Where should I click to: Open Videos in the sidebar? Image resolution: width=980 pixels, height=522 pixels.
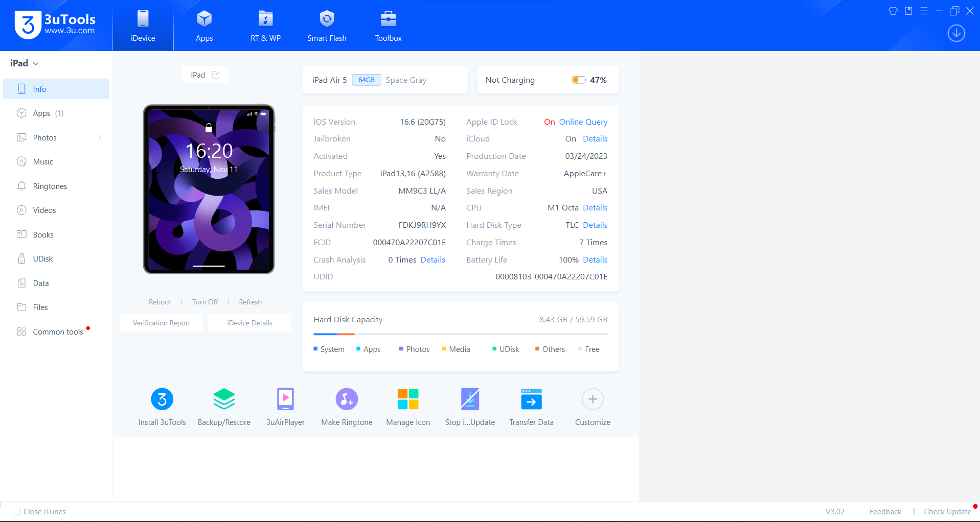[x=56, y=210]
